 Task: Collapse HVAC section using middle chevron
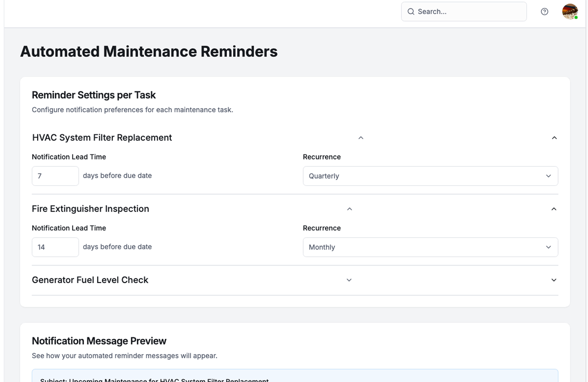coord(361,138)
